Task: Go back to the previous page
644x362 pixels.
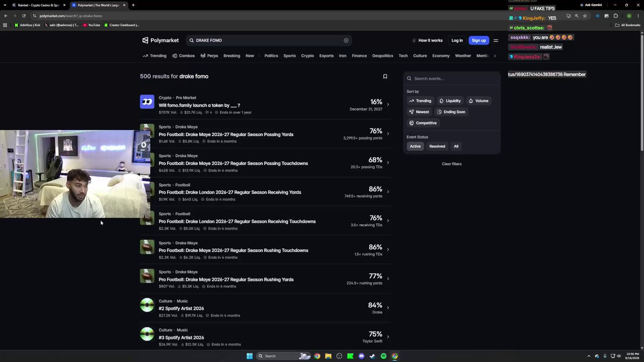Action: tap(6, 16)
